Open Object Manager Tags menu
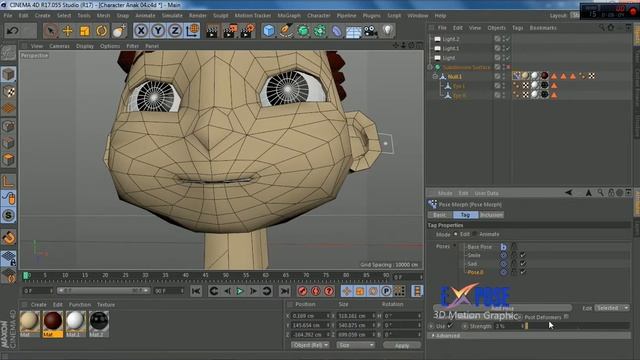 tap(518, 28)
